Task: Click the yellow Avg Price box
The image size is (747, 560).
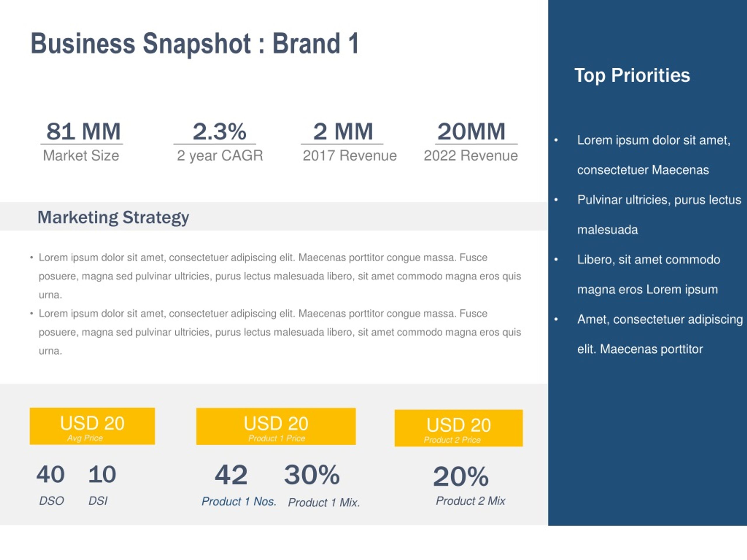Action: 92,426
